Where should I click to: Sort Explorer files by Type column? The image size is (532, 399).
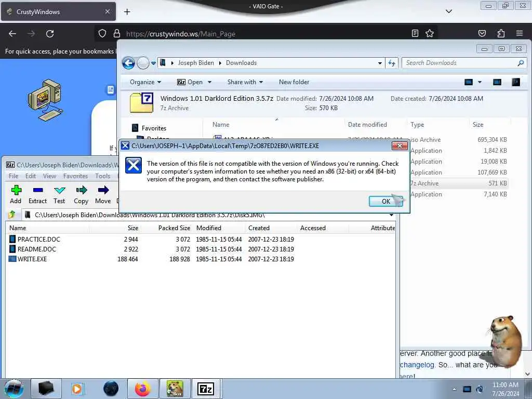click(417, 125)
